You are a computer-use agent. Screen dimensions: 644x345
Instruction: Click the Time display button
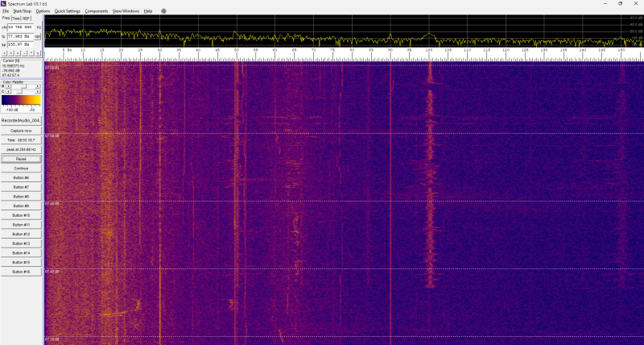tap(21, 140)
